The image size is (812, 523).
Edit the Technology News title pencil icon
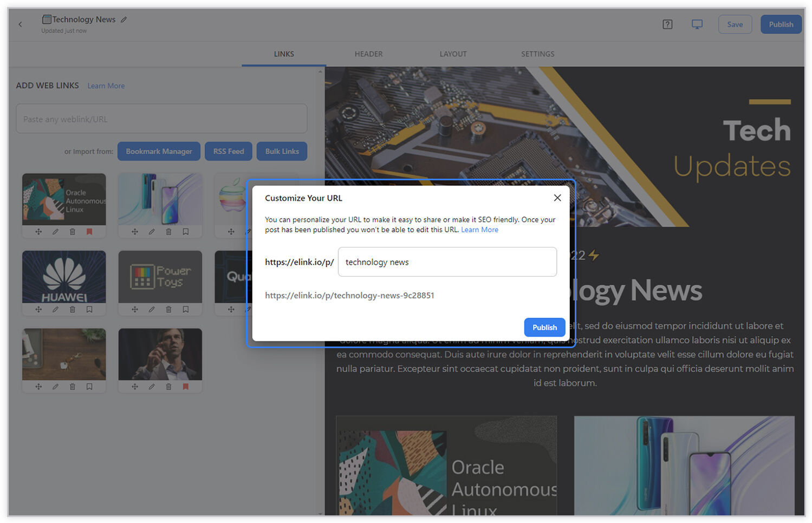click(124, 19)
